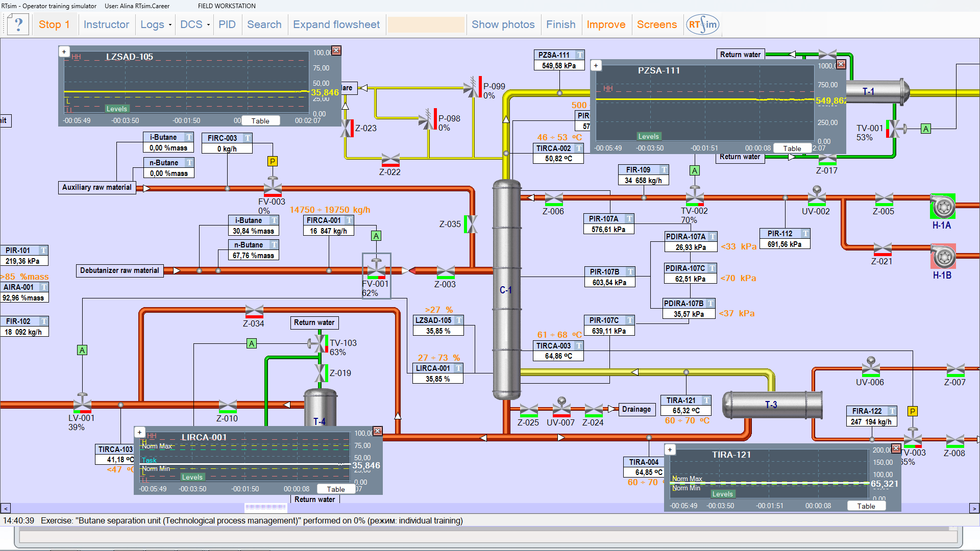Click the help question mark icon
Viewport: 980px width, 551px height.
coord(18,24)
